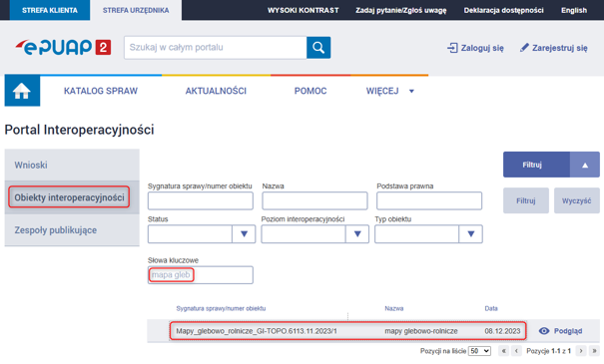Go to first page of results
The image size is (604, 364).
(503, 351)
